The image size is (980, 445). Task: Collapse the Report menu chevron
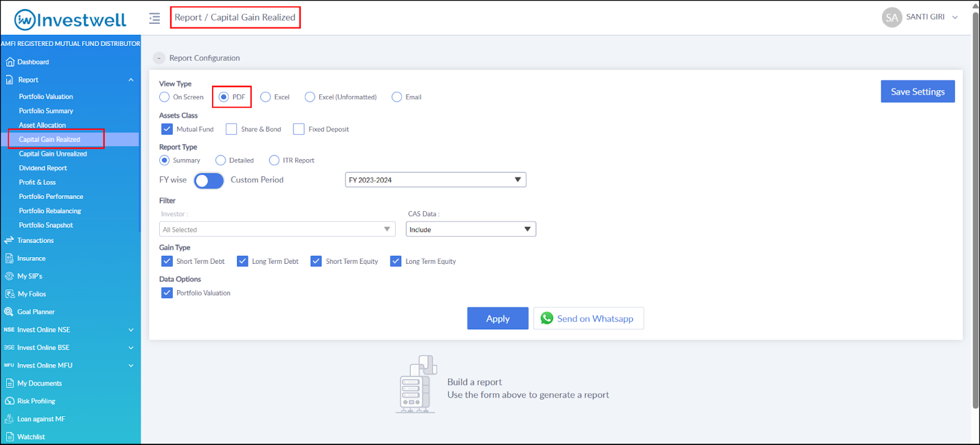(x=131, y=80)
